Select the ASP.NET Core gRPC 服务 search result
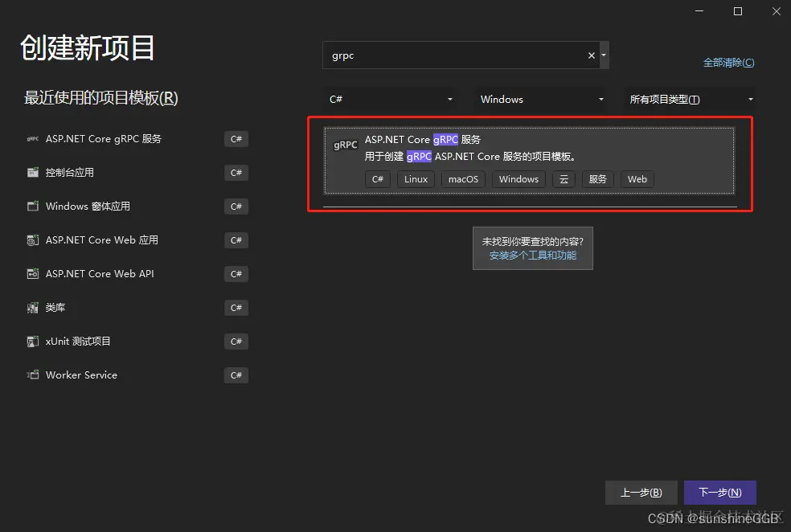The height and width of the screenshot is (532, 791). 529,161
